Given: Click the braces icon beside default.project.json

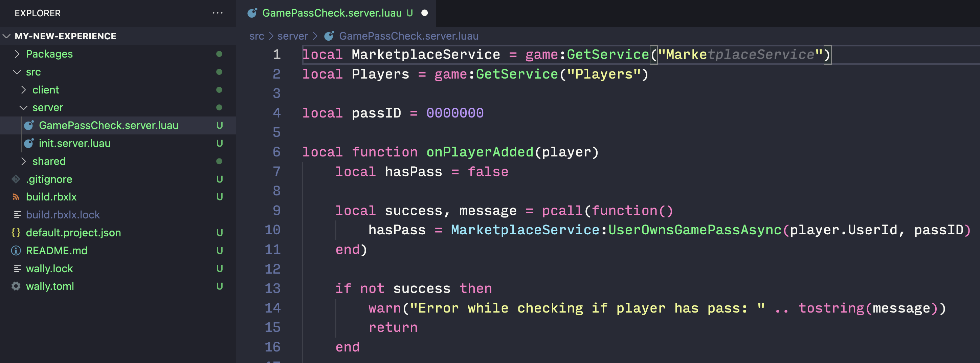Looking at the screenshot, I should [16, 233].
